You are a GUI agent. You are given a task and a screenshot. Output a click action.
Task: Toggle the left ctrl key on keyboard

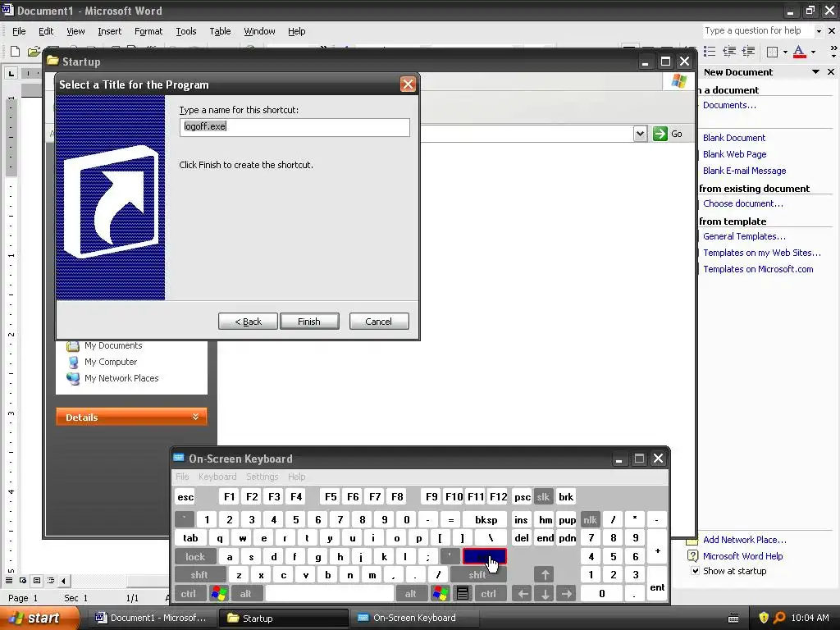188,594
